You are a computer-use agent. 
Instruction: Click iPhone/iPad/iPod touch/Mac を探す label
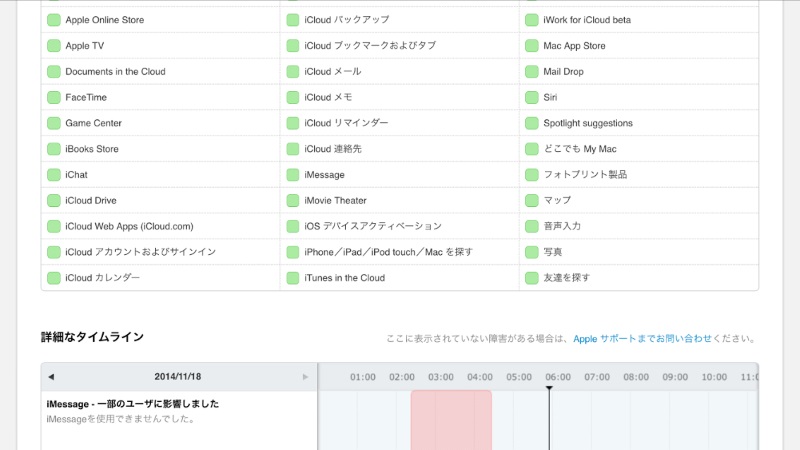(388, 252)
